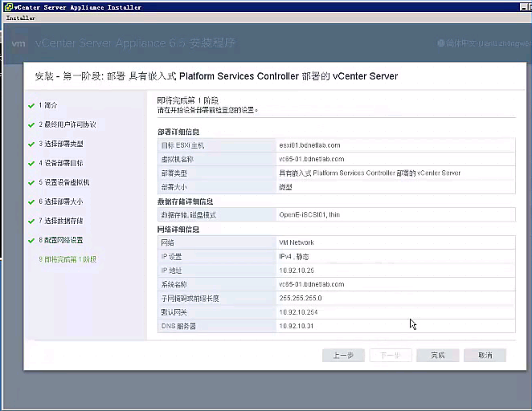Image resolution: width=532 pixels, height=411 pixels.
Task: Click the IPv4 静态 setting value
Action: click(x=294, y=257)
